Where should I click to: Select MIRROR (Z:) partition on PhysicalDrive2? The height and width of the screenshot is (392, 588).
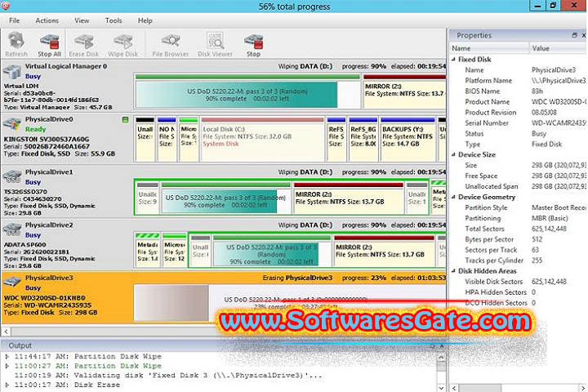(384, 252)
